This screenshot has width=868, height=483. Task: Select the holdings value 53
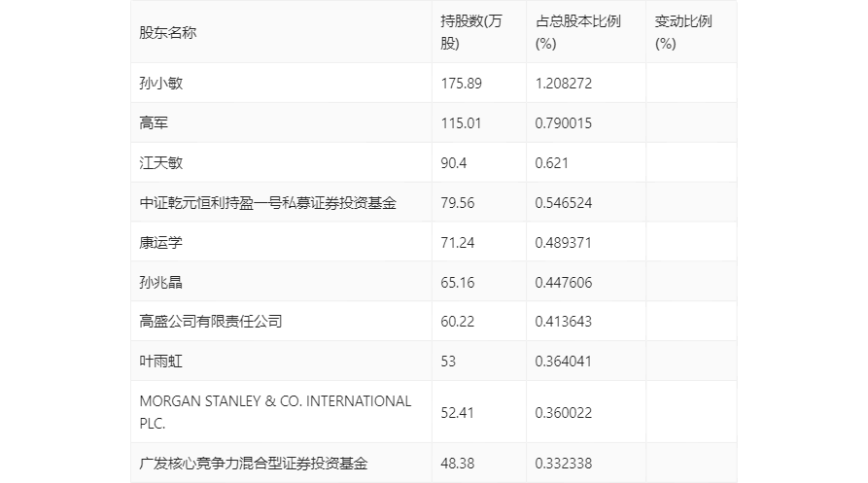pyautogui.click(x=448, y=362)
